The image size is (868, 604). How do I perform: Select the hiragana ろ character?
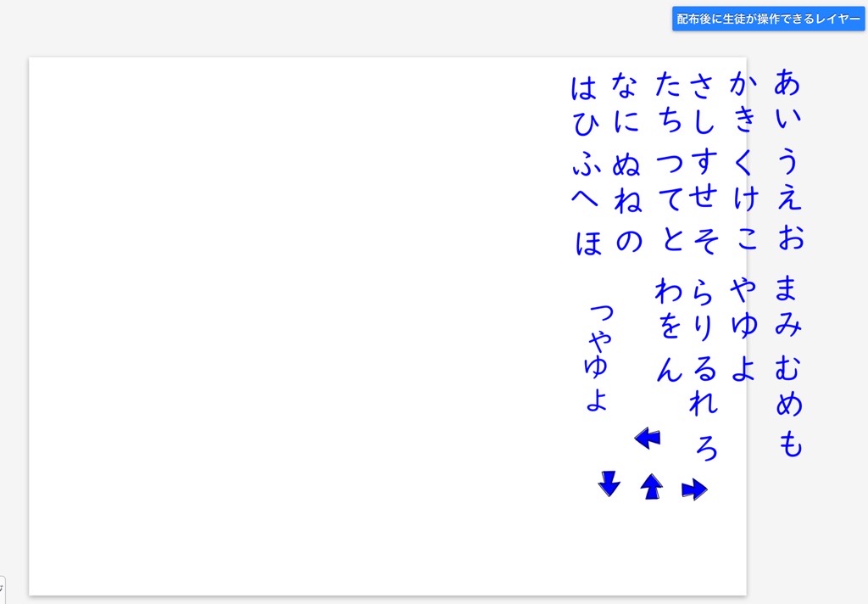pos(705,446)
